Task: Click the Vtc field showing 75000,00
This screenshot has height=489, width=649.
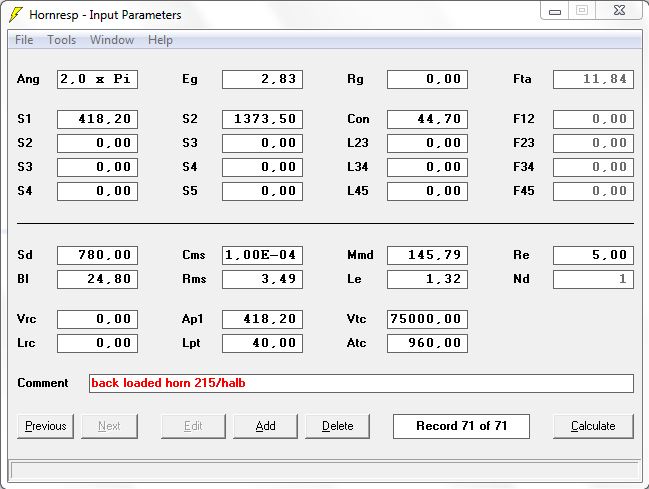Action: pyautogui.click(x=427, y=320)
